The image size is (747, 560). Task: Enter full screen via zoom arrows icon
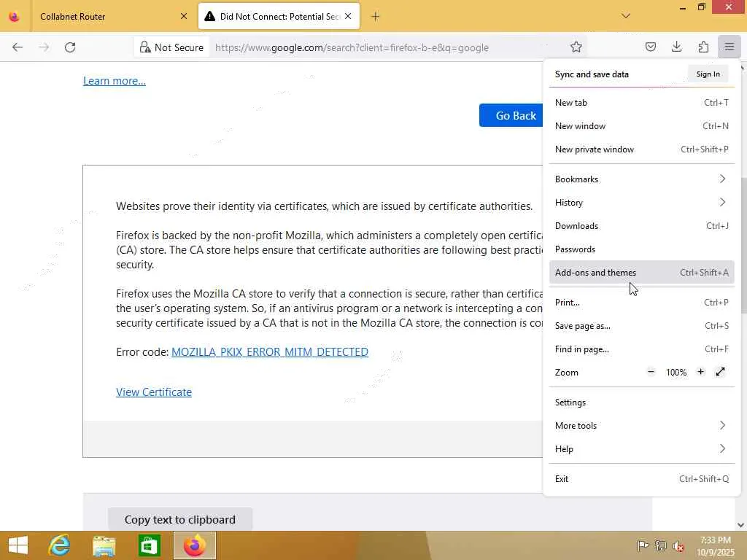(720, 372)
